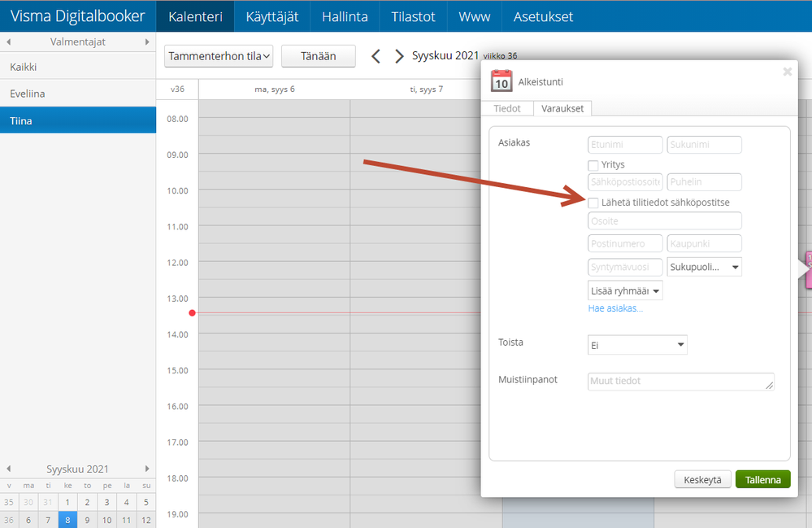Screen dimensions: 812x528
Task: Select Tiina in the trainer list
Action: [x=78, y=120]
